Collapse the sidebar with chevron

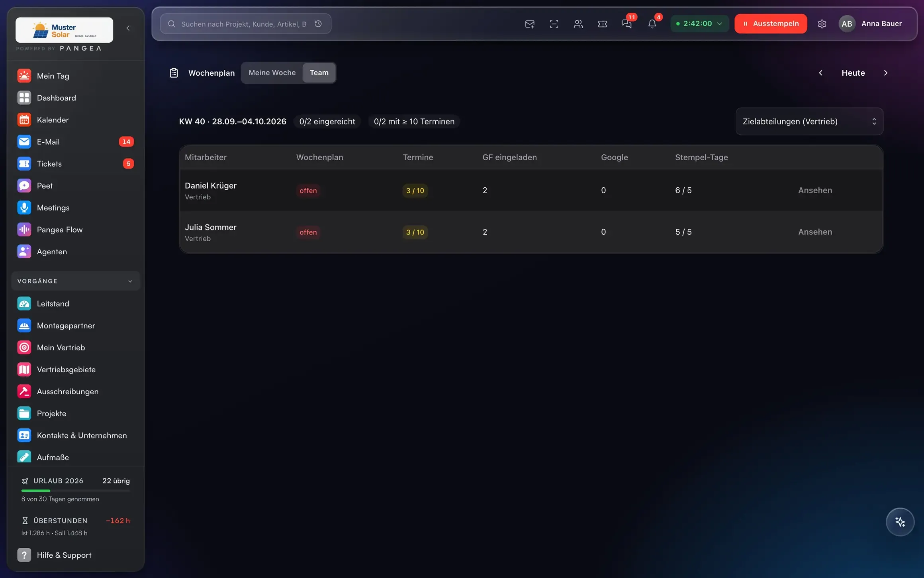pyautogui.click(x=128, y=28)
